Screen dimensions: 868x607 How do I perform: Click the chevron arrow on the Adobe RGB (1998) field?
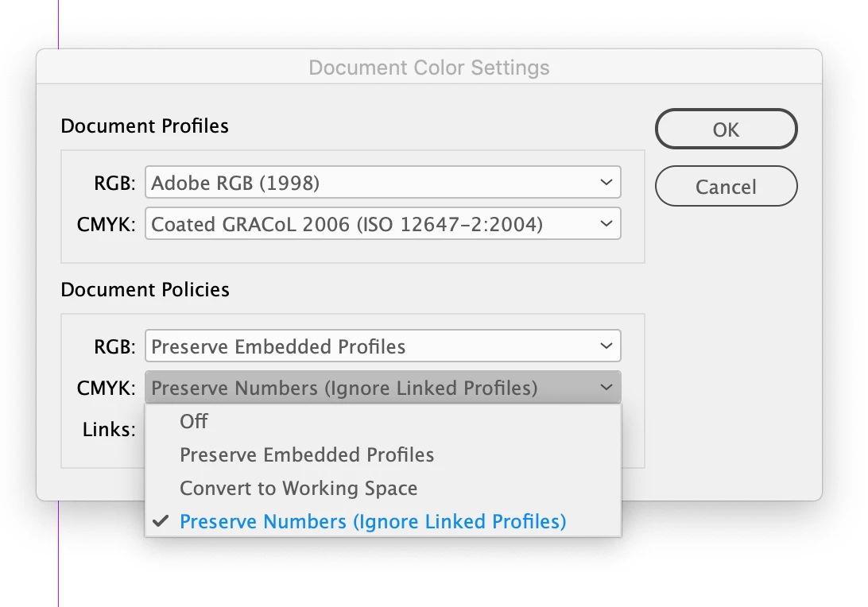(606, 183)
